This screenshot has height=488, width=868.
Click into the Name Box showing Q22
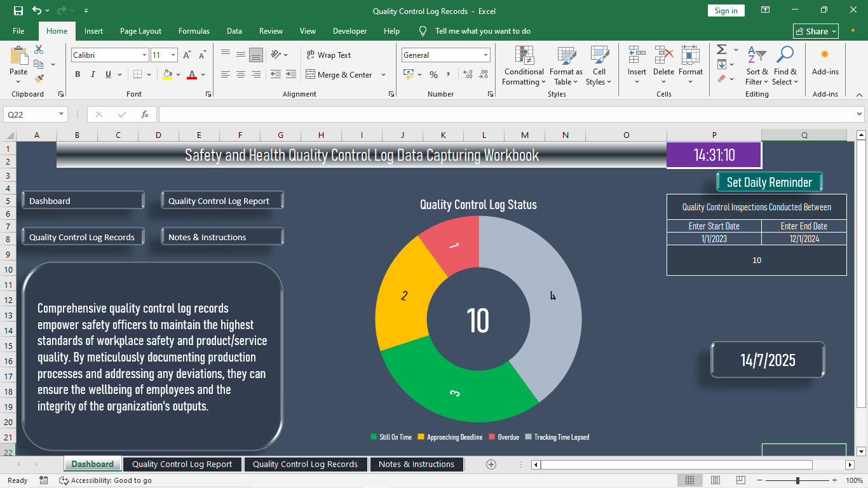(x=31, y=114)
